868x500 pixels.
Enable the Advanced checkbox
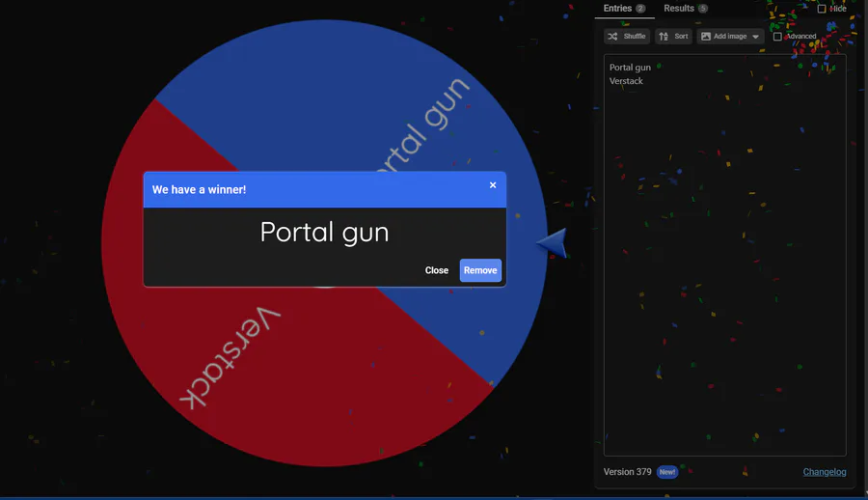[x=777, y=37]
